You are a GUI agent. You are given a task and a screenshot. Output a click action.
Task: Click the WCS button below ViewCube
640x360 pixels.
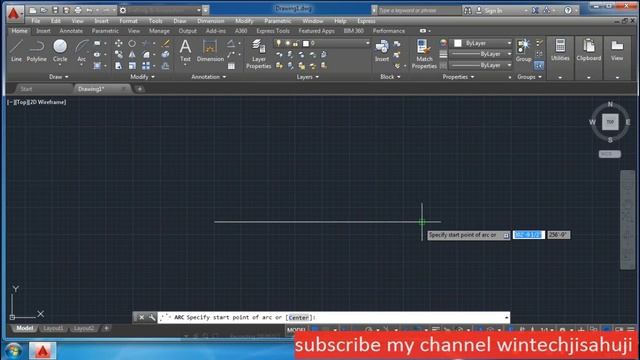click(x=610, y=154)
